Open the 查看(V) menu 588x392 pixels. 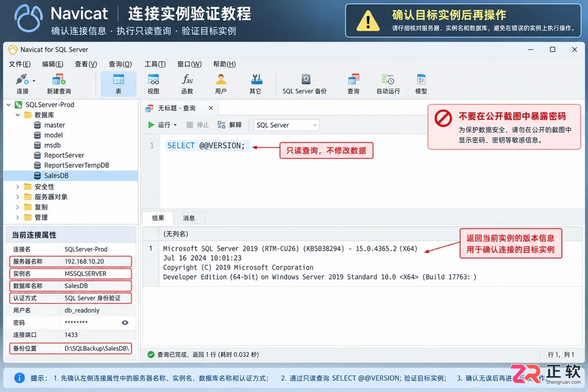(x=86, y=64)
